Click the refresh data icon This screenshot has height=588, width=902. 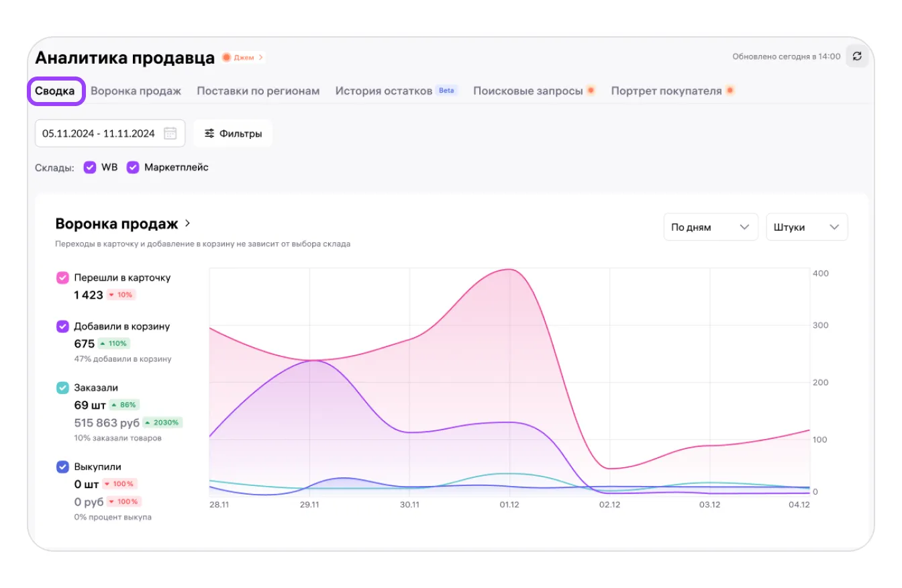[x=857, y=56]
